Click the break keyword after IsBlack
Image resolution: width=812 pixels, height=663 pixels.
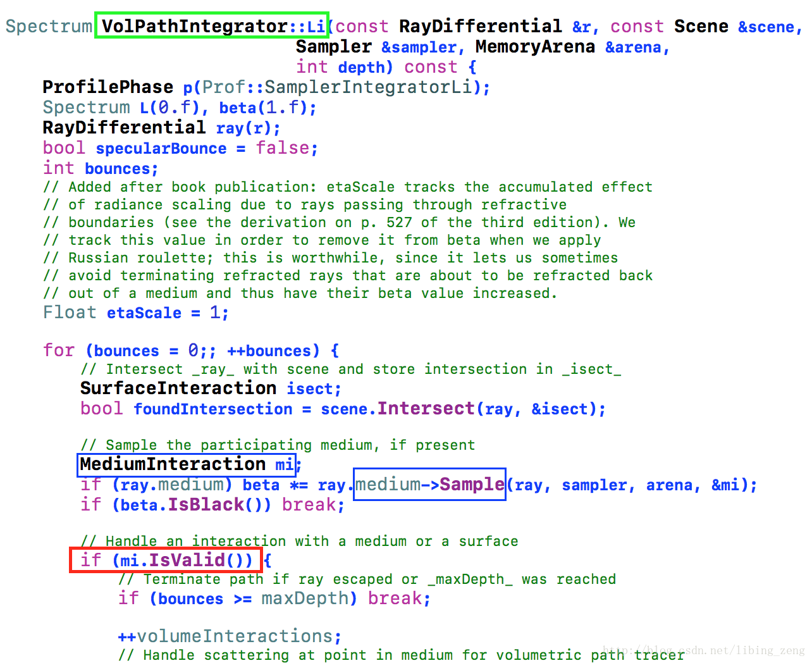click(x=309, y=504)
